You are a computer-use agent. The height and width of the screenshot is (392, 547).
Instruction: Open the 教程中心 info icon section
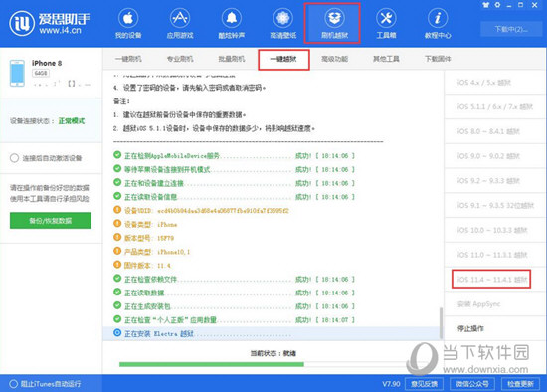coord(438,23)
